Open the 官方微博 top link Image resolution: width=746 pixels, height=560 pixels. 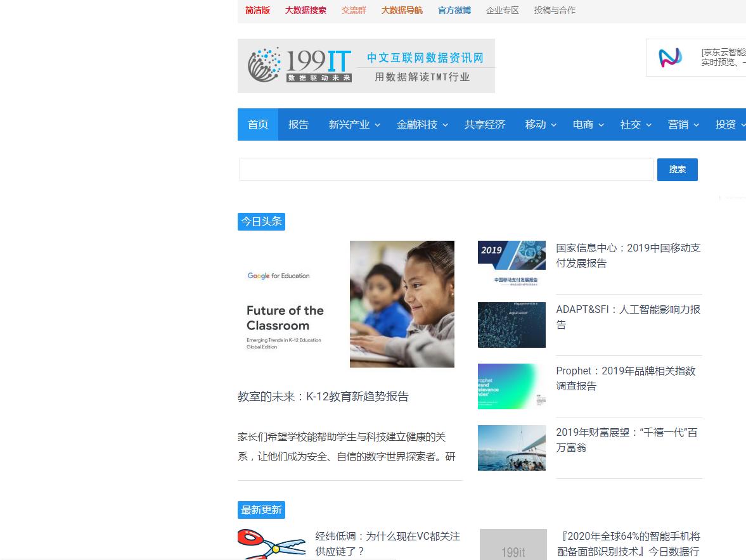click(454, 11)
